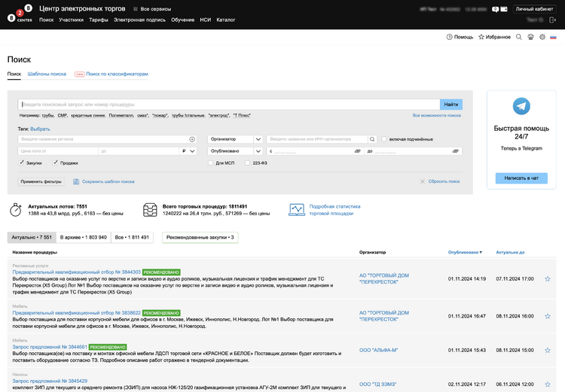Open the Help question-mark icon

(x=449, y=37)
